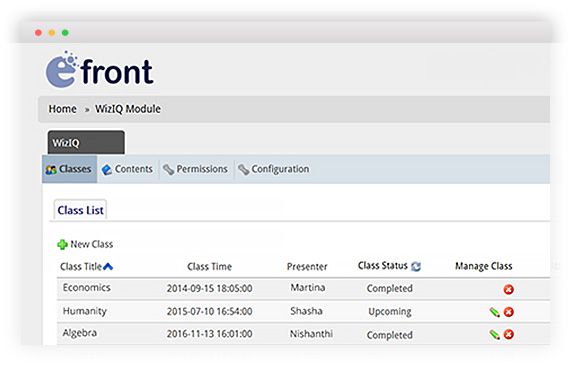Go to Home breadcrumb link
The height and width of the screenshot is (365, 571).
click(63, 109)
